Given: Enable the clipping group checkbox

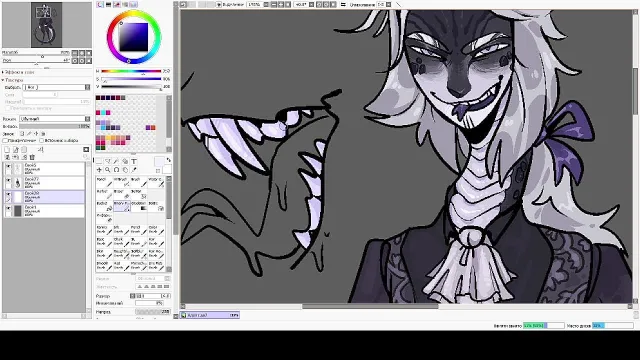Looking at the screenshot, I should 5,140.
